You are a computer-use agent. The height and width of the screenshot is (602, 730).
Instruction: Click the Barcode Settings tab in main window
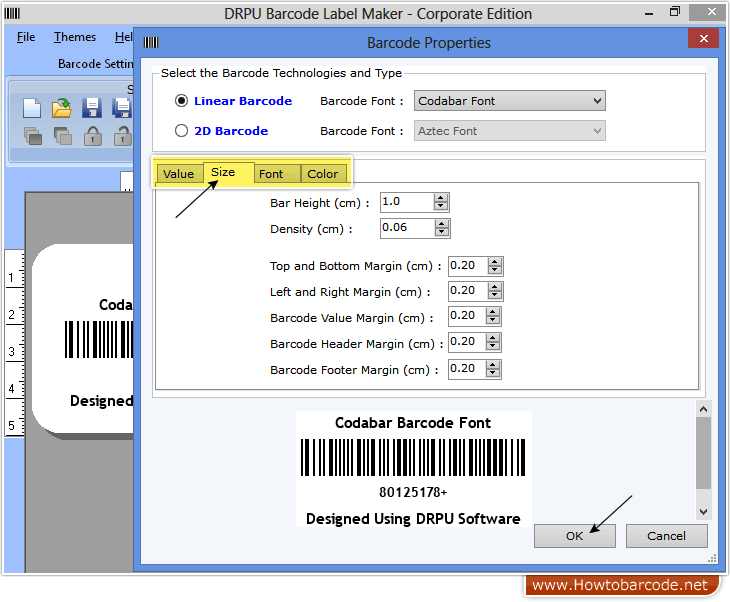[x=95, y=64]
